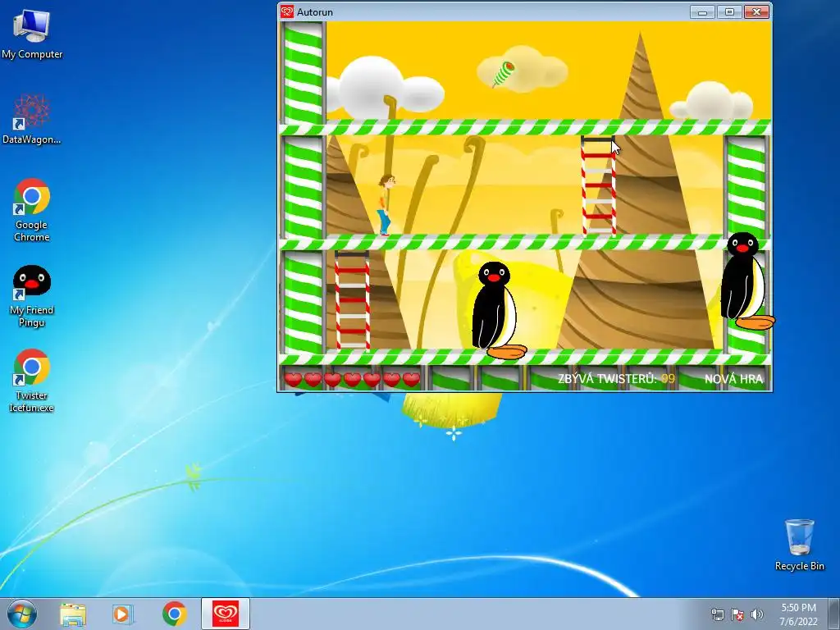840x630 pixels.
Task: Open the My Computer desktop icon
Action: 32,34
